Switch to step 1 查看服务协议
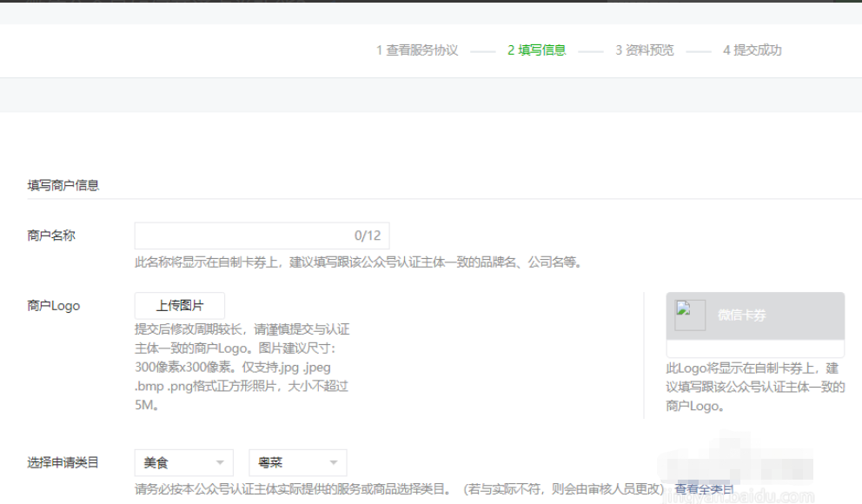This screenshot has height=504, width=862. 418,50
